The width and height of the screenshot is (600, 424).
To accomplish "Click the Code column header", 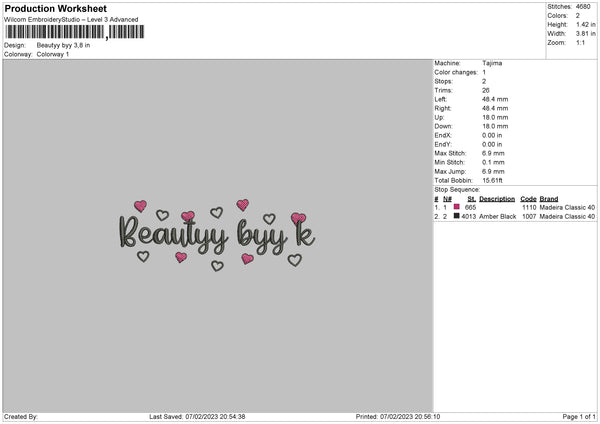I will (528, 198).
